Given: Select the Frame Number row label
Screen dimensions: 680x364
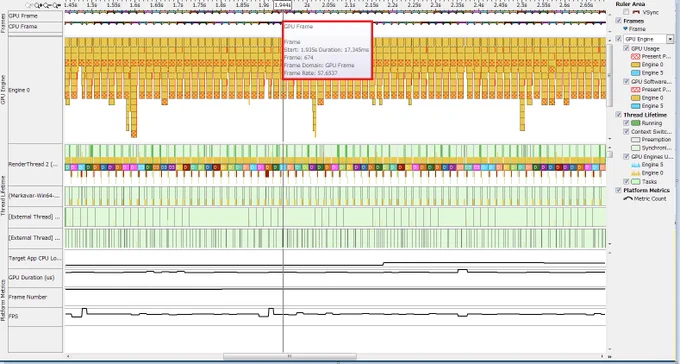Looking at the screenshot, I should pyautogui.click(x=28, y=297).
